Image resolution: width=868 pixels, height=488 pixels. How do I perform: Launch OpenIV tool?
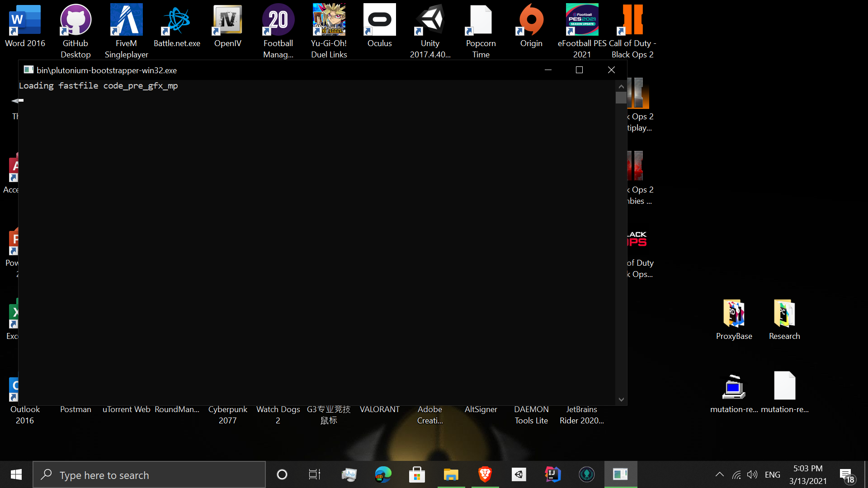click(x=228, y=25)
